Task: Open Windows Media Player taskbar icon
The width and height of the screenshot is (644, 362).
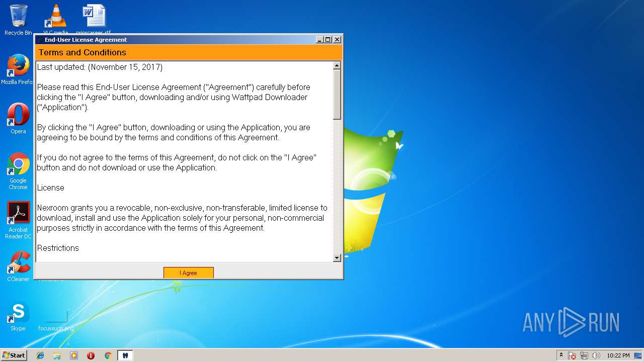Action: [x=74, y=355]
